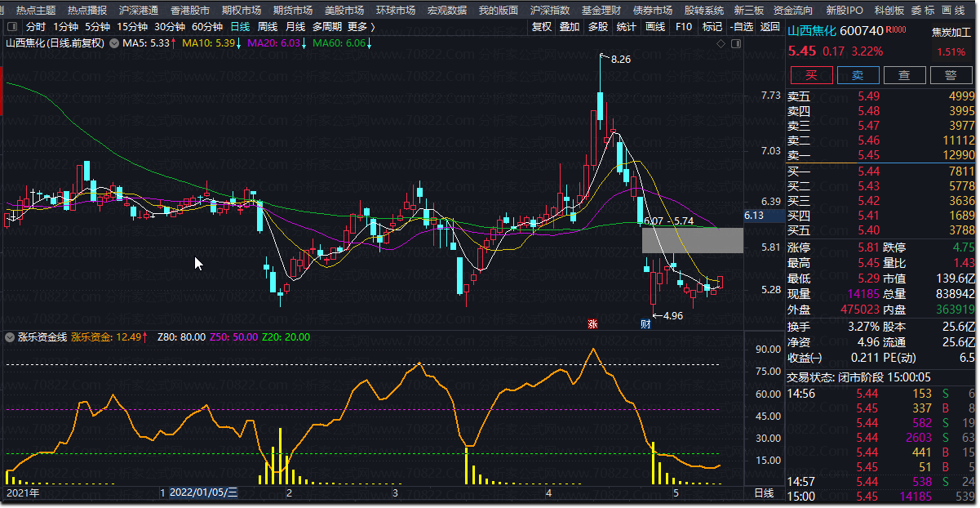The width and height of the screenshot is (980, 508).
Task: Click the 日线 label at bottom right
Action: 764,493
